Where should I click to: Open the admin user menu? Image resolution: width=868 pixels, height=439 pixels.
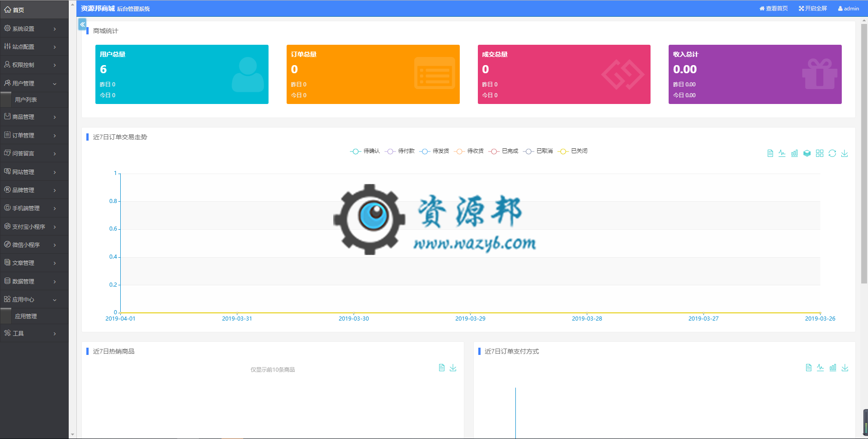pyautogui.click(x=849, y=9)
